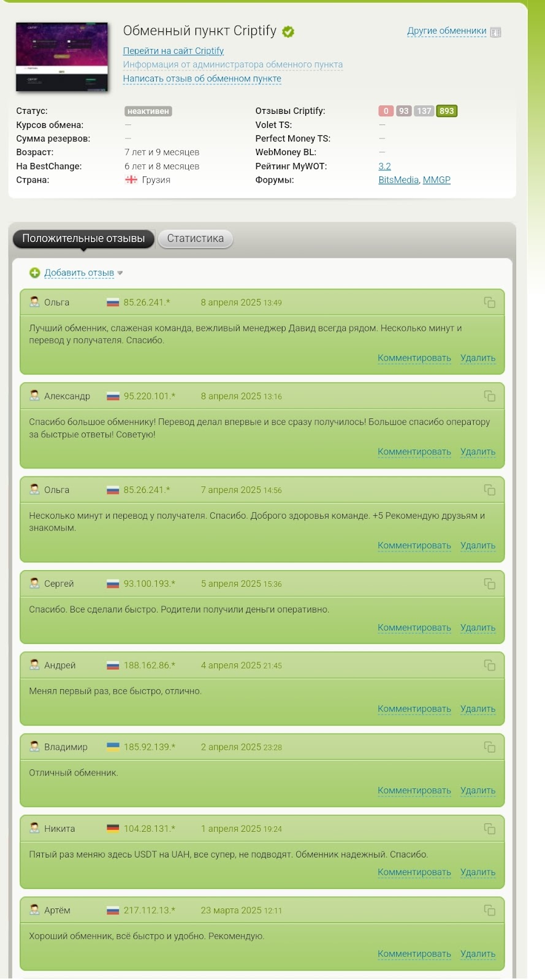This screenshot has height=980, width=545.
Task: Click Написать отзыв об обменном пункте
Action: (202, 78)
